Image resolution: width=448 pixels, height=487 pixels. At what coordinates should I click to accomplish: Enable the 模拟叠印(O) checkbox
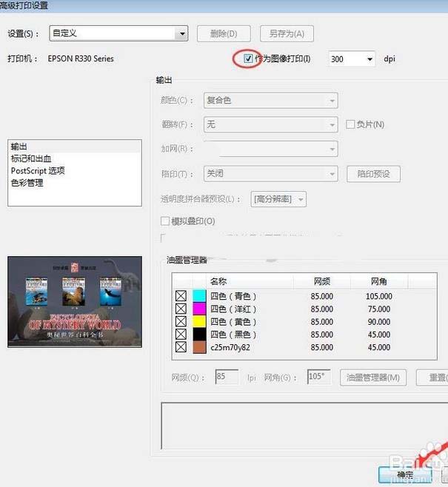pos(165,221)
